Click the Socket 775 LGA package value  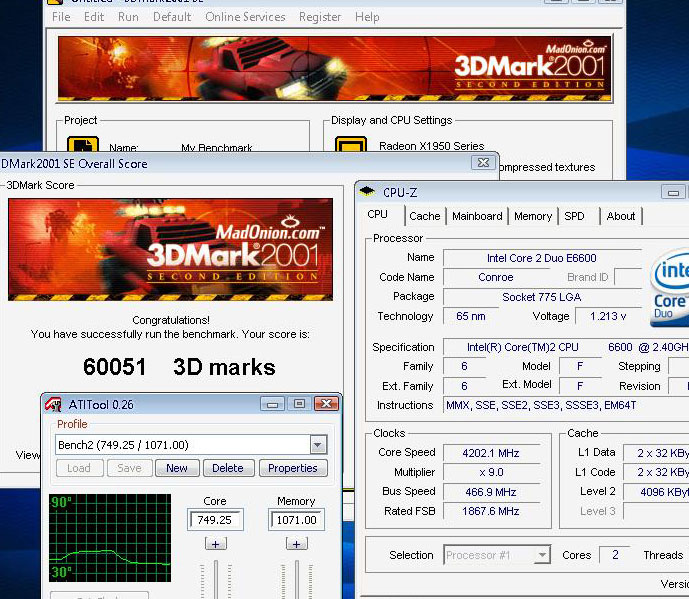[542, 297]
